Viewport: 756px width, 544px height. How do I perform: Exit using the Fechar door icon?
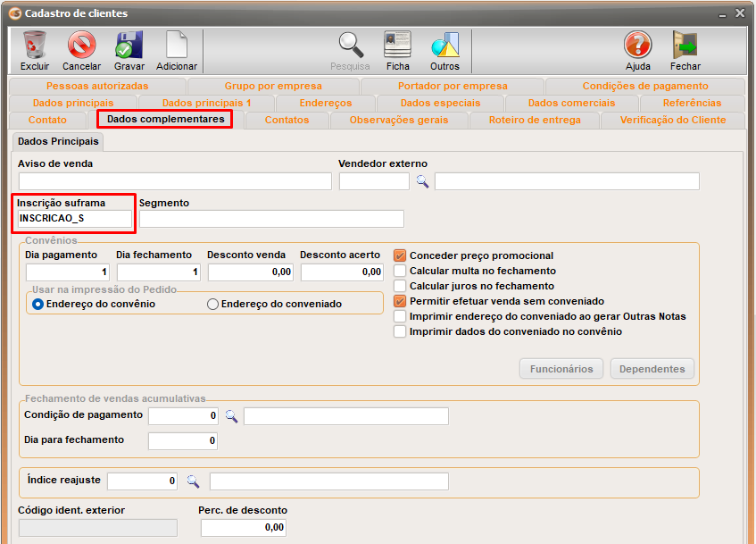tap(685, 46)
